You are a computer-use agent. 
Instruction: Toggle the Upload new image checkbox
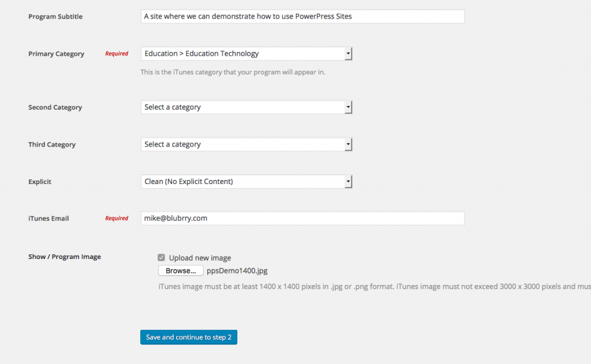162,258
